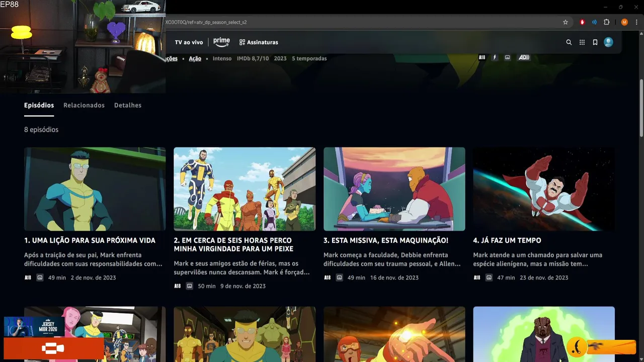This screenshot has width=644, height=362.
Task: Click episode 4 description about espécie alienígena
Action: click(x=537, y=259)
